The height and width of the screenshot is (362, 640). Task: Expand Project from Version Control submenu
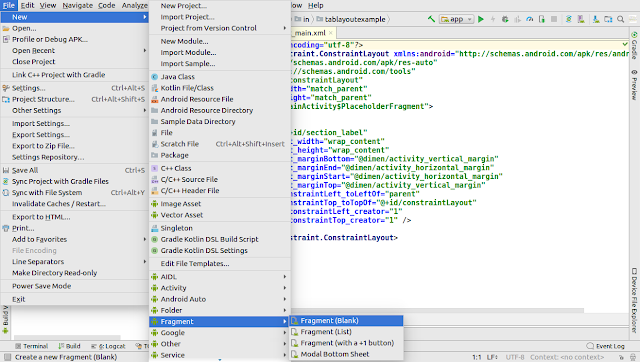coord(220,28)
